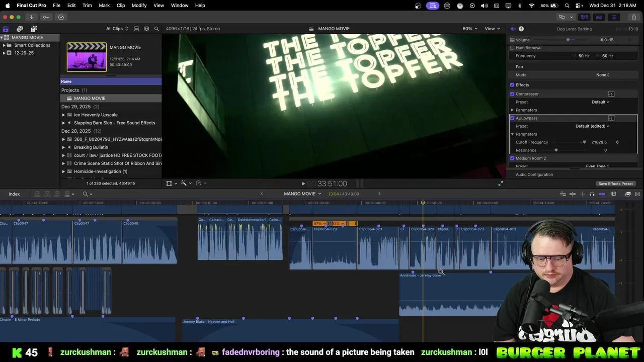Toggle clip appearance filmstrip/list icon in browser
Viewport: 644px width, 362px height.
click(x=136, y=29)
